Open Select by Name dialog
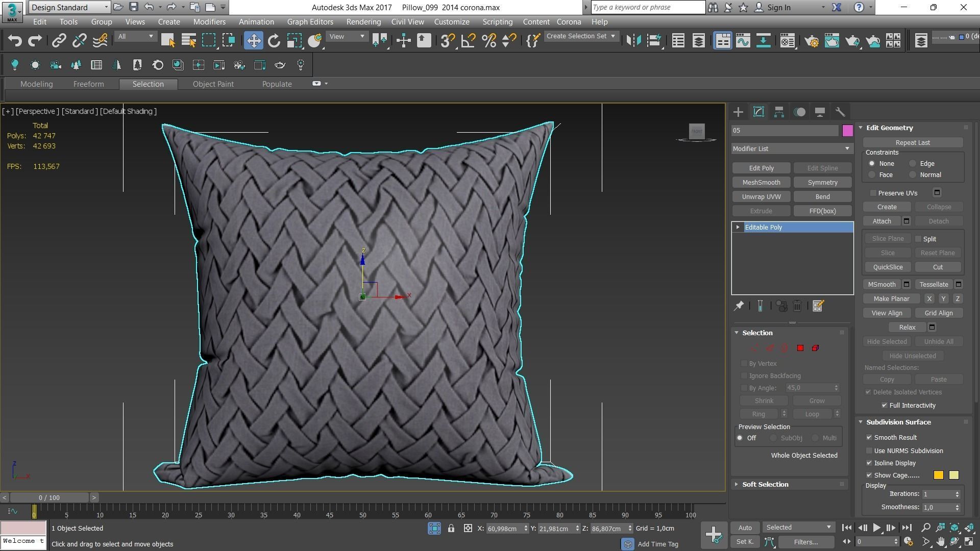 pyautogui.click(x=188, y=41)
